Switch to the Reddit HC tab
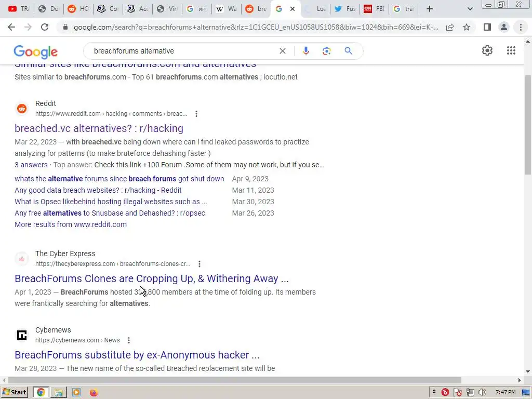Viewport: 532px width, 399px height. click(78, 9)
